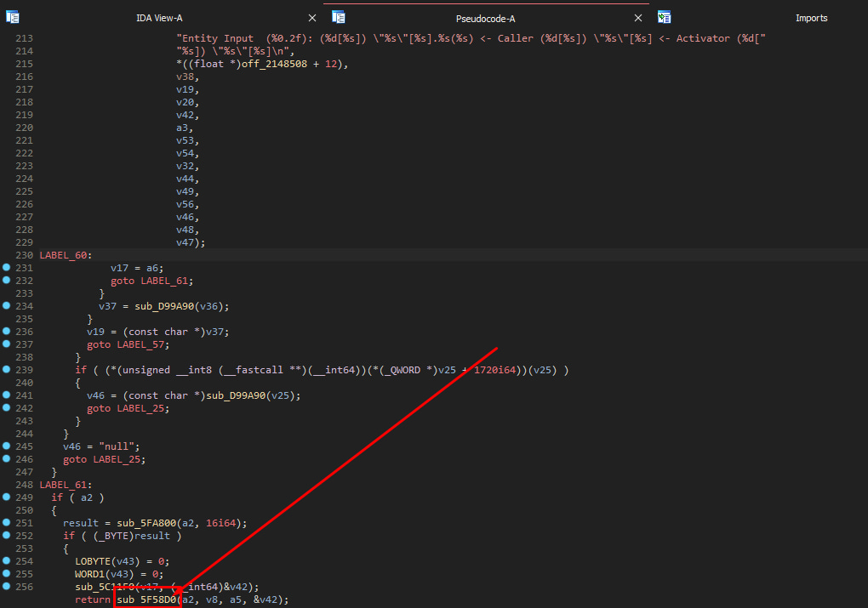Image resolution: width=868 pixels, height=608 pixels.
Task: Close the Pseudocode-A tab
Action: tap(638, 18)
